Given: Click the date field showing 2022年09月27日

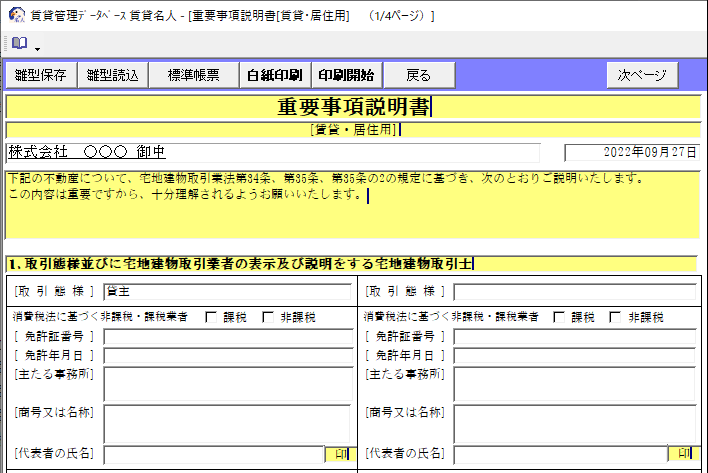Looking at the screenshot, I should [631, 153].
